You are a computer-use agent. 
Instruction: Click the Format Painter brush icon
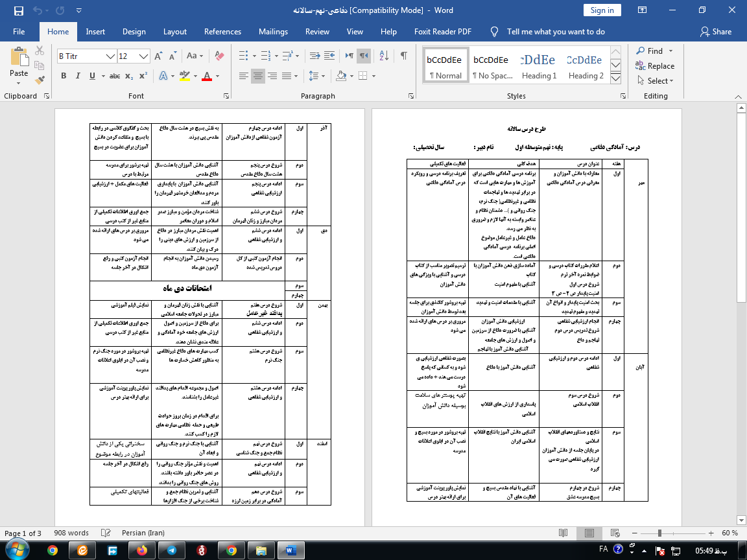[x=40, y=80]
